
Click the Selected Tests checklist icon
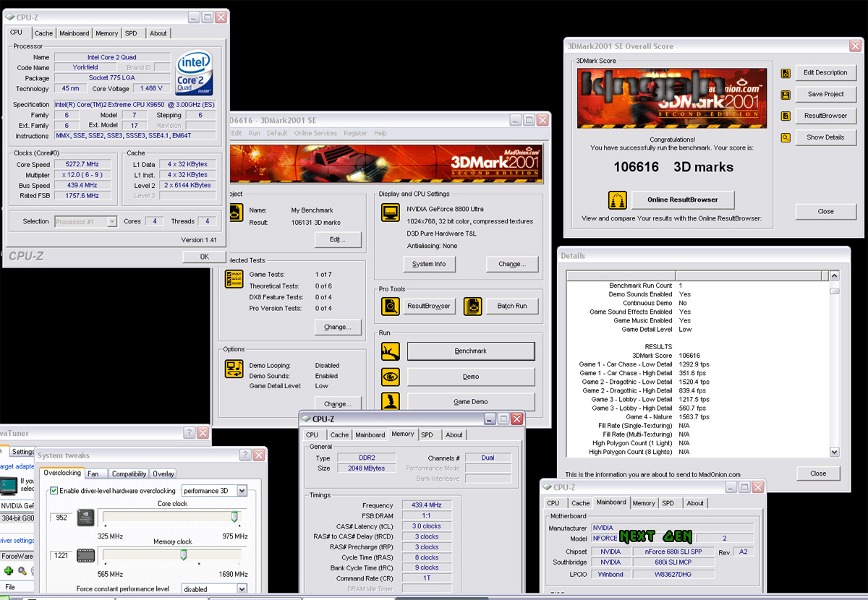coord(234,279)
